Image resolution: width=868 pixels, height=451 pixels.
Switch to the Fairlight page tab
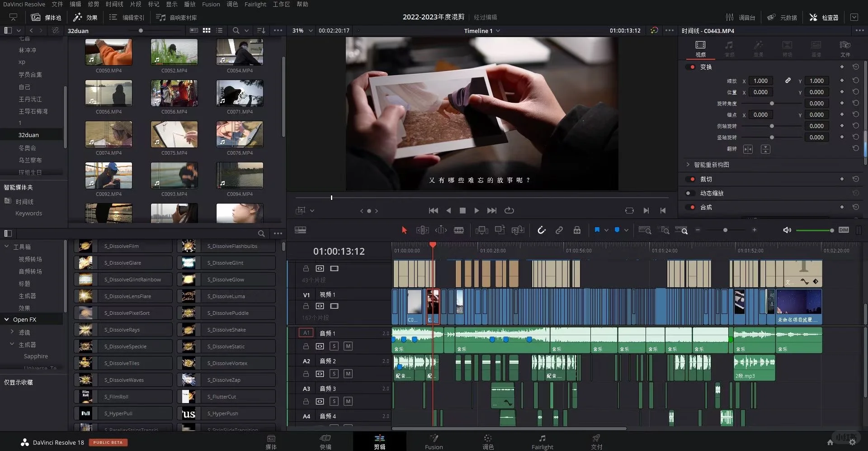coord(542,442)
